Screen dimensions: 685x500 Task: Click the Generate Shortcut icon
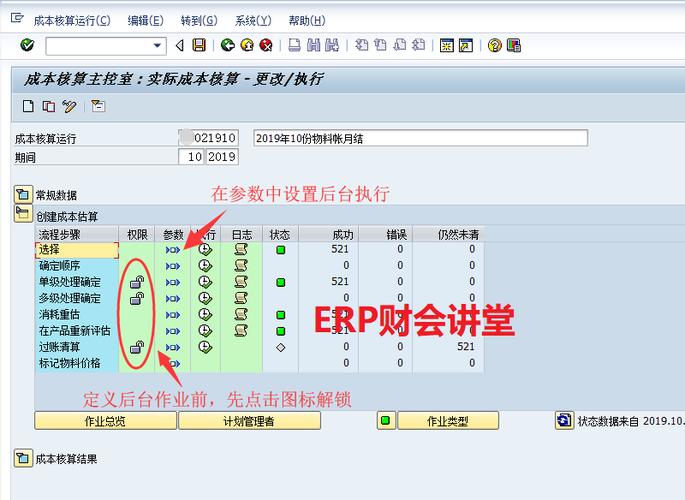pos(466,45)
